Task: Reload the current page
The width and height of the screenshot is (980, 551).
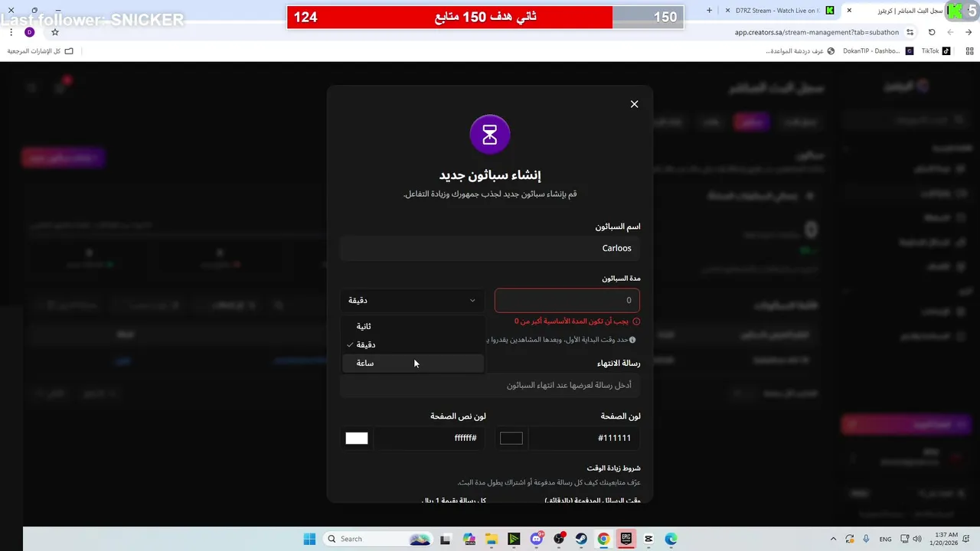Action: (x=932, y=32)
